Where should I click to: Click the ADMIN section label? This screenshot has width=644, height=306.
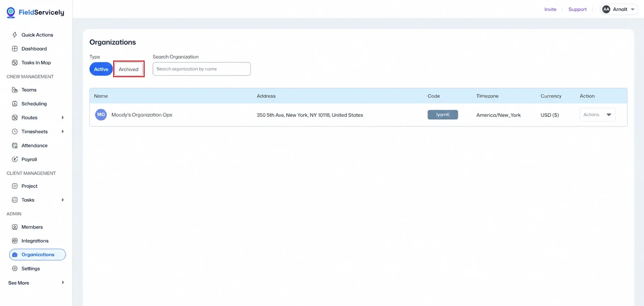(x=14, y=214)
